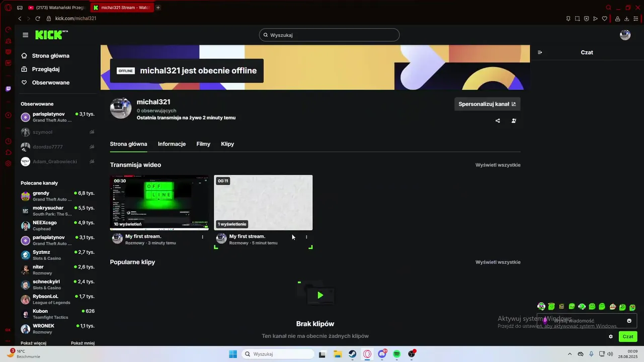Click the Windows taskbar search box
The height and width of the screenshot is (362, 644).
click(x=278, y=354)
